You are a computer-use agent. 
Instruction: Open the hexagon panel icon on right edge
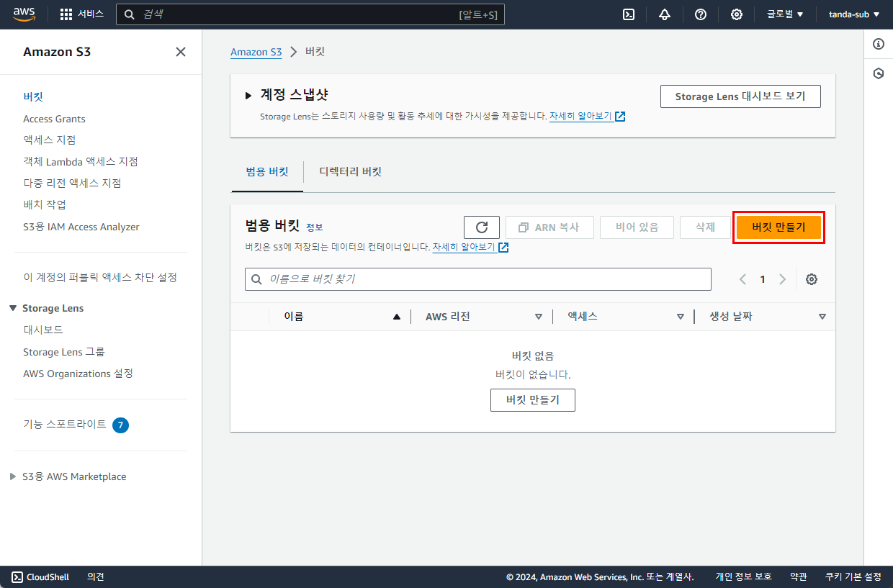pos(879,73)
